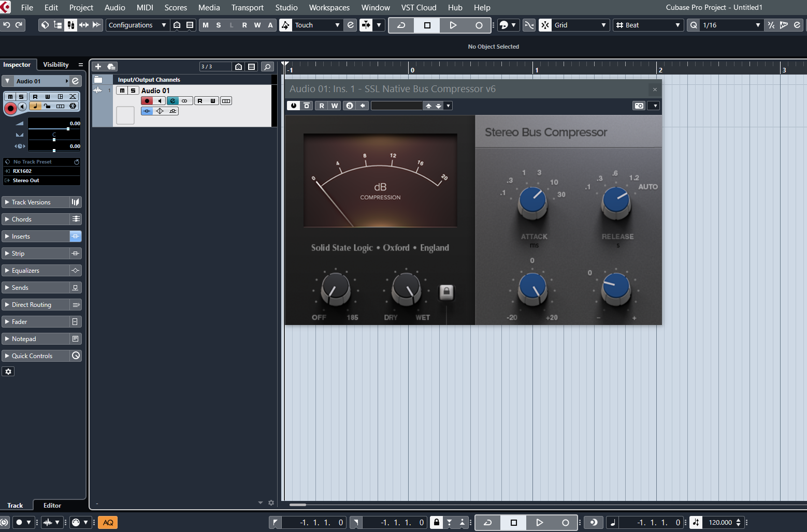Toggle the AQ auto-quantize button

[108, 522]
